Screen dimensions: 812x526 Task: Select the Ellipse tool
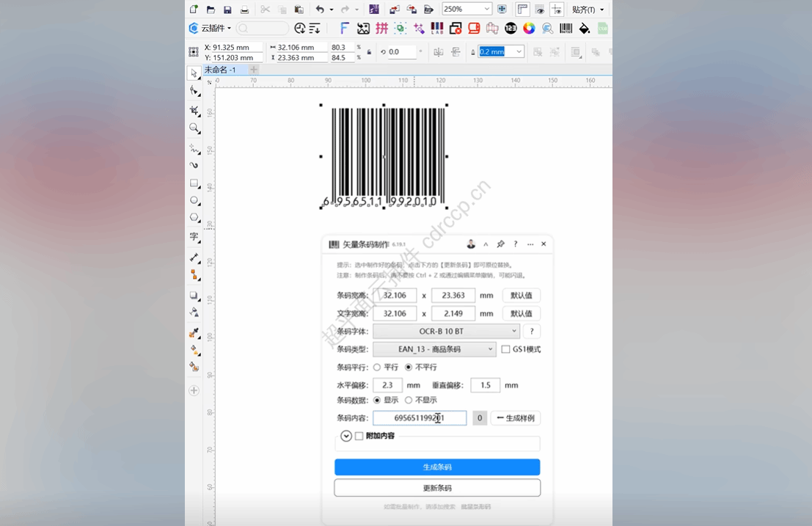click(x=194, y=200)
